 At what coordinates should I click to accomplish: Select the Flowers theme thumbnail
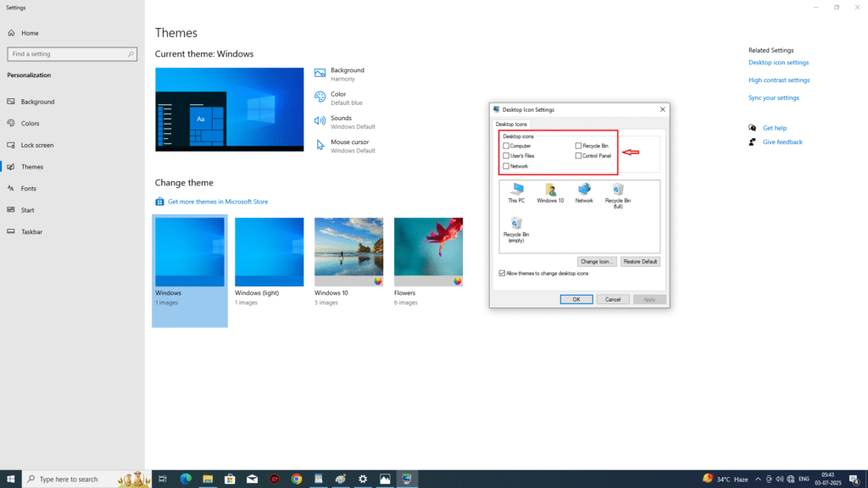[x=428, y=252]
